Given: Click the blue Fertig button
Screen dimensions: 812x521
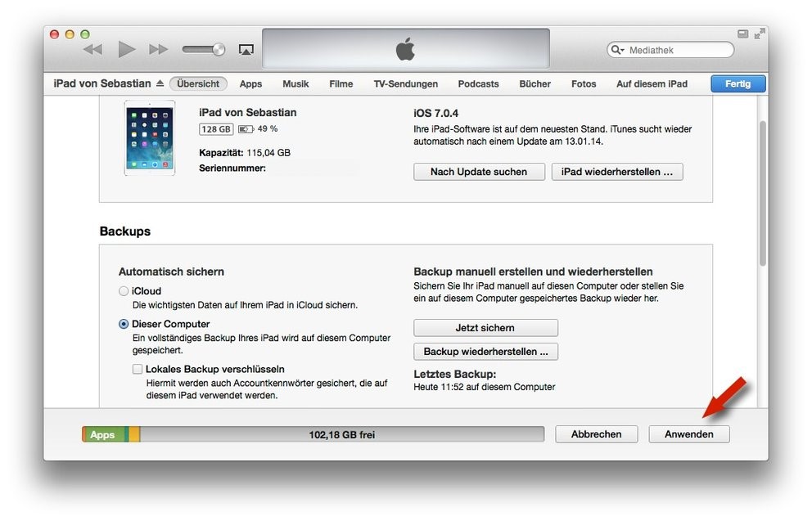Looking at the screenshot, I should (x=738, y=83).
